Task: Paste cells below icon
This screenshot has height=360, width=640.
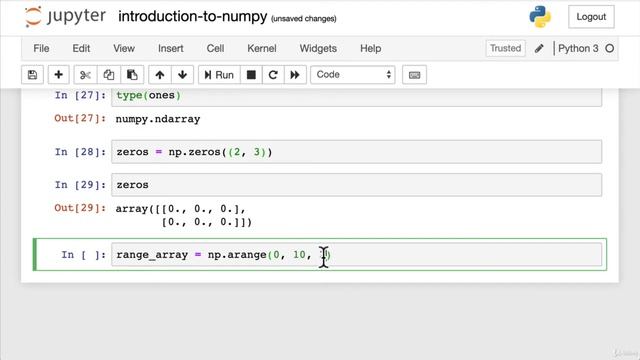Action: (x=132, y=75)
